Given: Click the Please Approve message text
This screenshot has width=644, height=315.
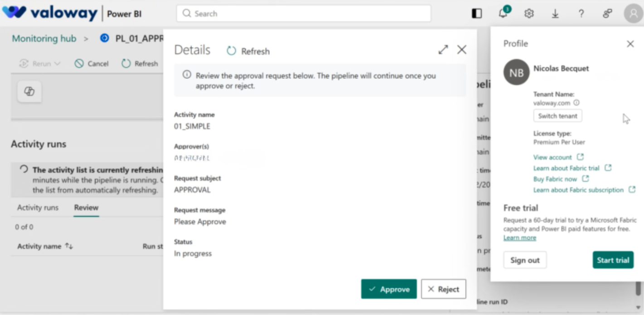Looking at the screenshot, I should [x=200, y=222].
